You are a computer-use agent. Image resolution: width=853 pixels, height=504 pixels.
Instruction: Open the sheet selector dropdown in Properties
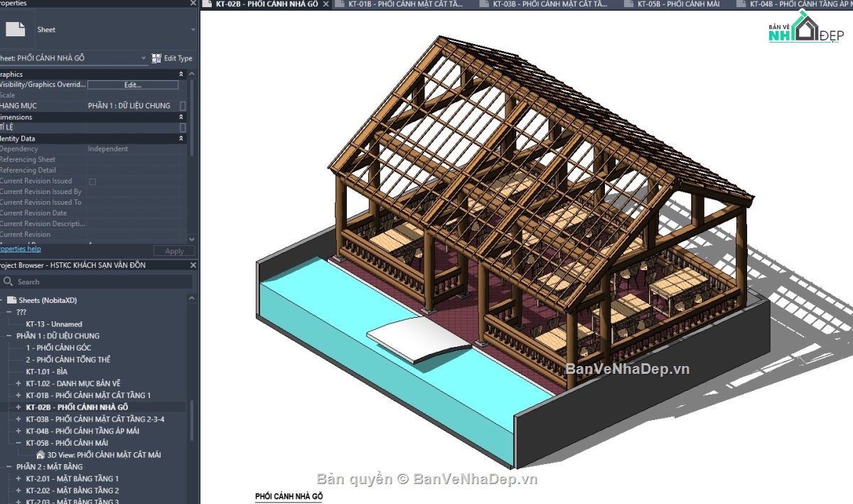[x=144, y=58]
